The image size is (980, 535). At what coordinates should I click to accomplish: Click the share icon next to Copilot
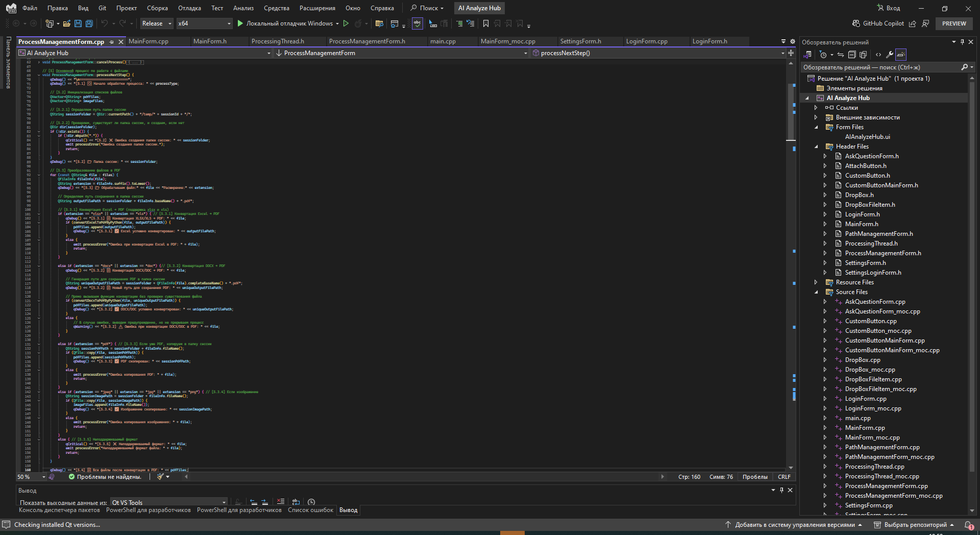tap(913, 23)
